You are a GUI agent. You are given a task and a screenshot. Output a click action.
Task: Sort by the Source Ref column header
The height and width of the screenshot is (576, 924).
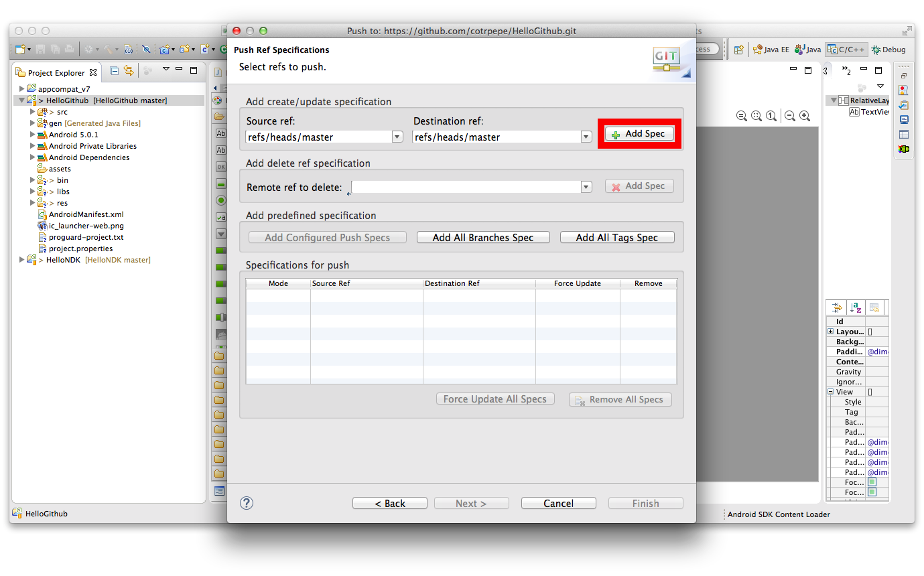point(367,283)
